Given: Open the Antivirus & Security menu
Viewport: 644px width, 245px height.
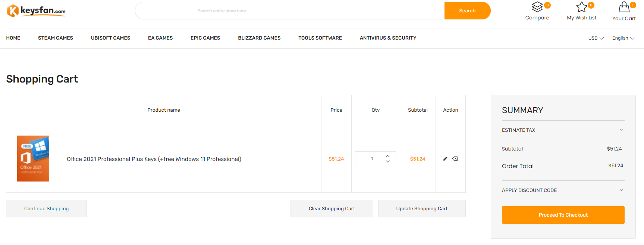Looking at the screenshot, I should pyautogui.click(x=388, y=38).
